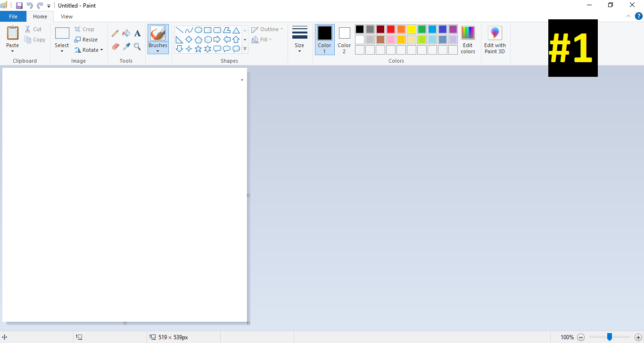Pick the purple palette swatch
The height and width of the screenshot is (343, 644).
tap(453, 29)
